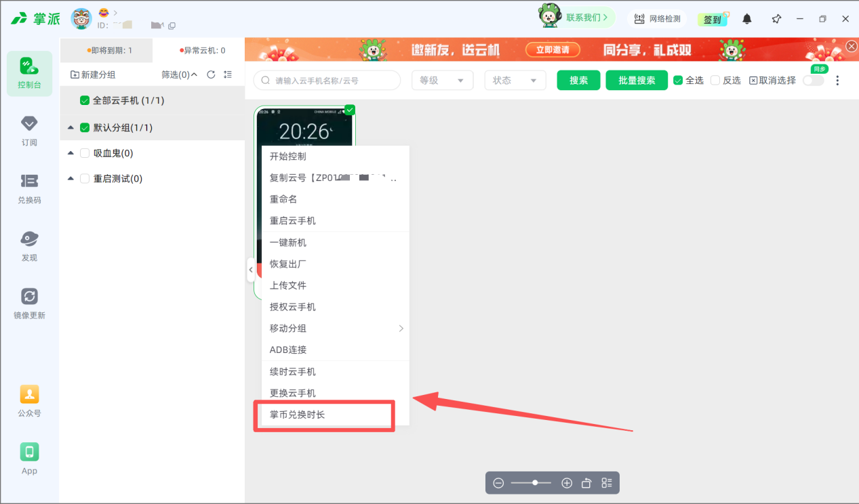
Task: Toggle the group list sort icon
Action: pos(228,75)
